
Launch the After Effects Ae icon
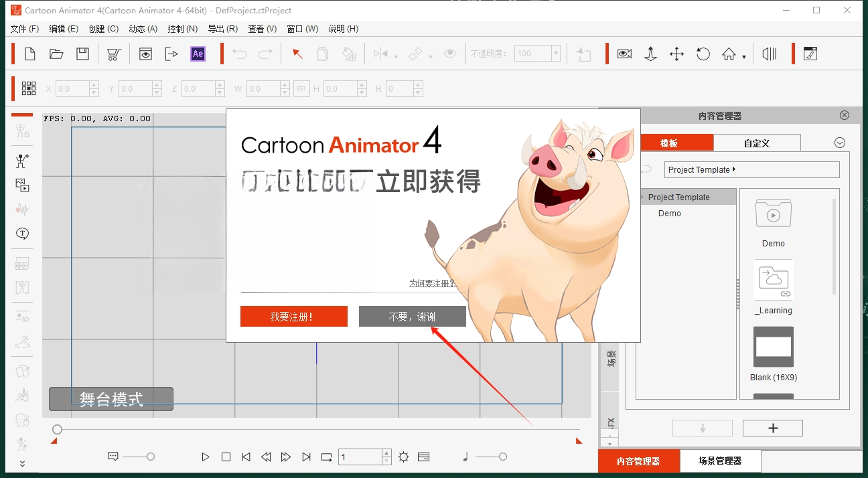[198, 54]
